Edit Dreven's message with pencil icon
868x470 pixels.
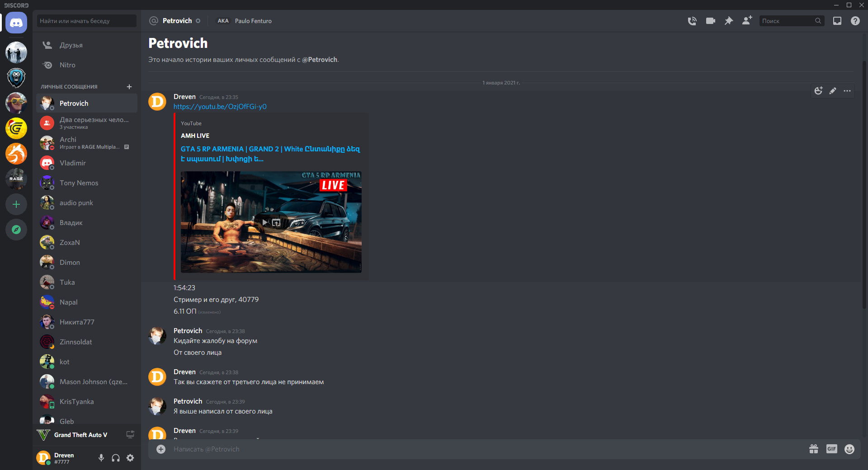[x=833, y=91]
